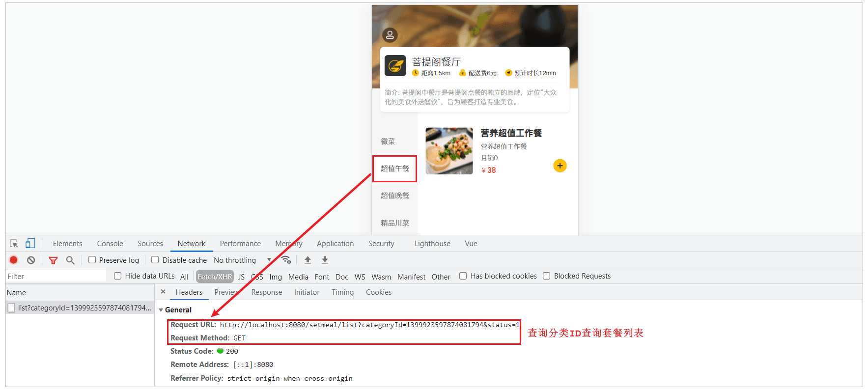Select the 徽菜 category
The width and height of the screenshot is (868, 392).
point(388,141)
